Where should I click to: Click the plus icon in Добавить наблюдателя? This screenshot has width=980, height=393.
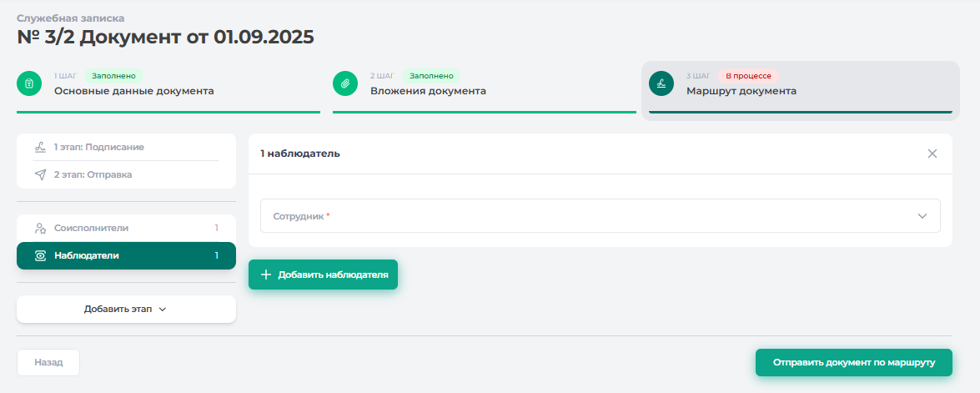pyautogui.click(x=266, y=275)
